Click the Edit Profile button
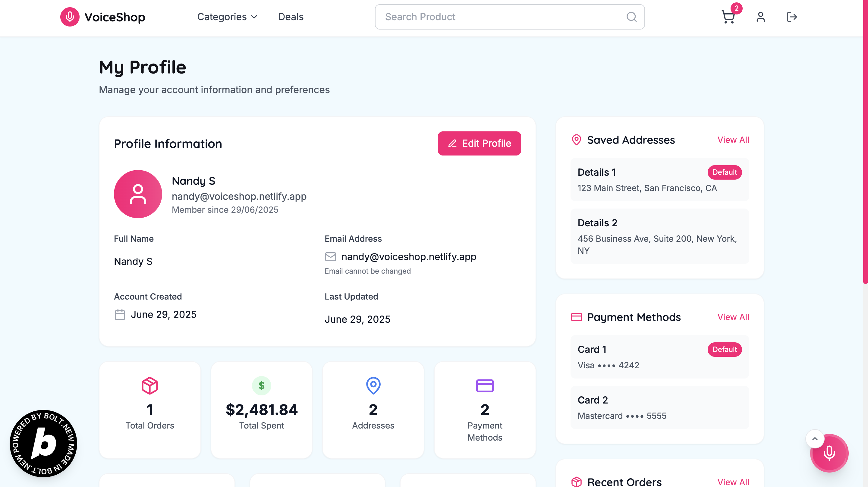 [x=479, y=143]
